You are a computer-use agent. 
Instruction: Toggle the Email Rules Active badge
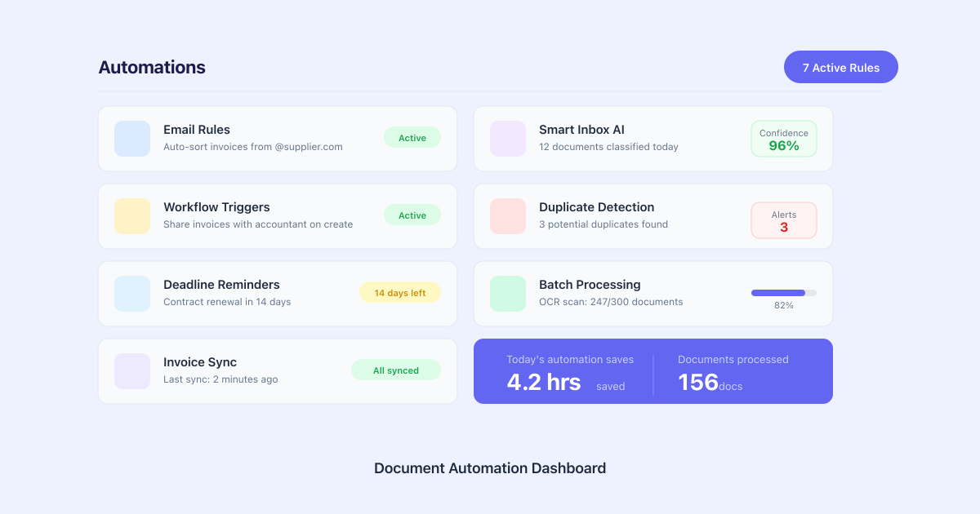tap(412, 137)
